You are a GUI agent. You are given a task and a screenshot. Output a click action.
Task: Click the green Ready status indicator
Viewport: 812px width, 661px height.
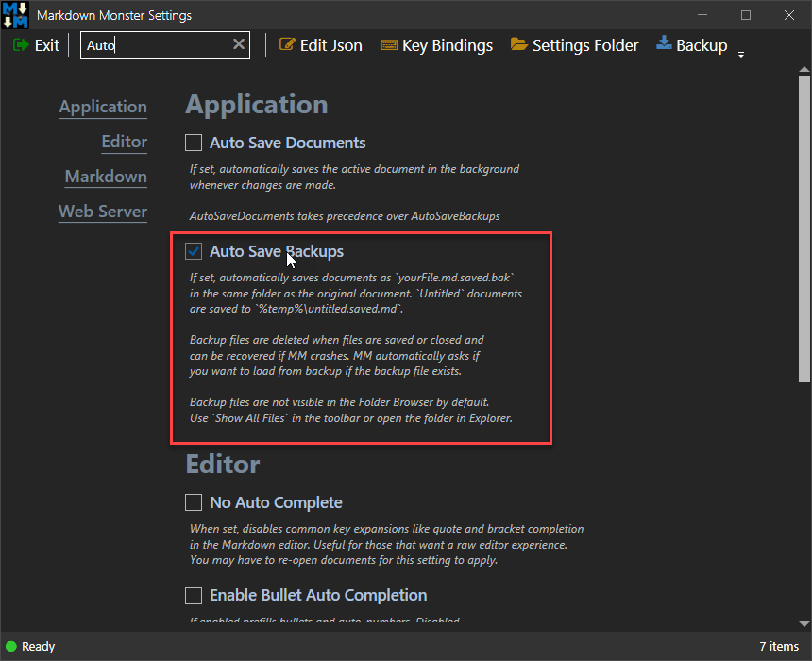[x=11, y=647]
